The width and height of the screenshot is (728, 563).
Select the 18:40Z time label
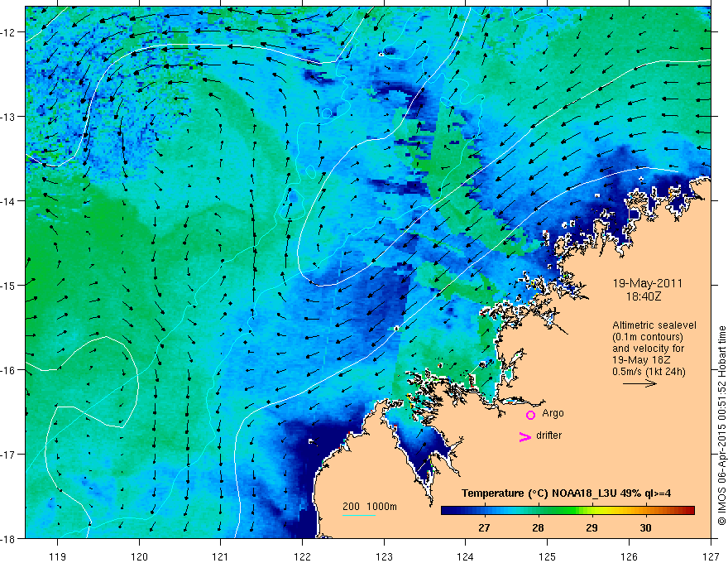coord(644,296)
